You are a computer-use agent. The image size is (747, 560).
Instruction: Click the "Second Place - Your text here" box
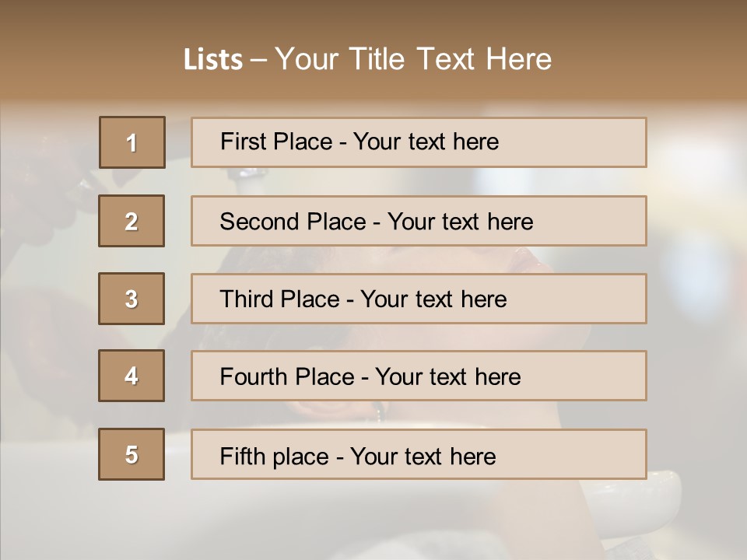click(x=419, y=221)
